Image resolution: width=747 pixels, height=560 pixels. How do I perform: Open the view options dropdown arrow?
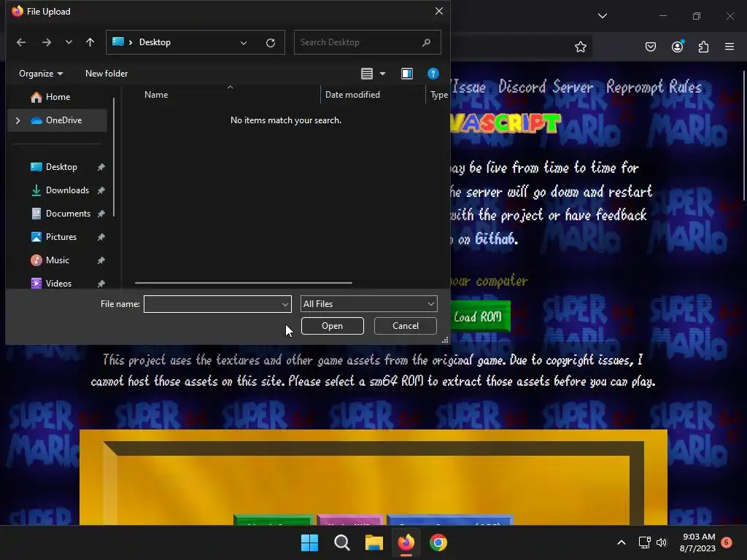(x=382, y=74)
